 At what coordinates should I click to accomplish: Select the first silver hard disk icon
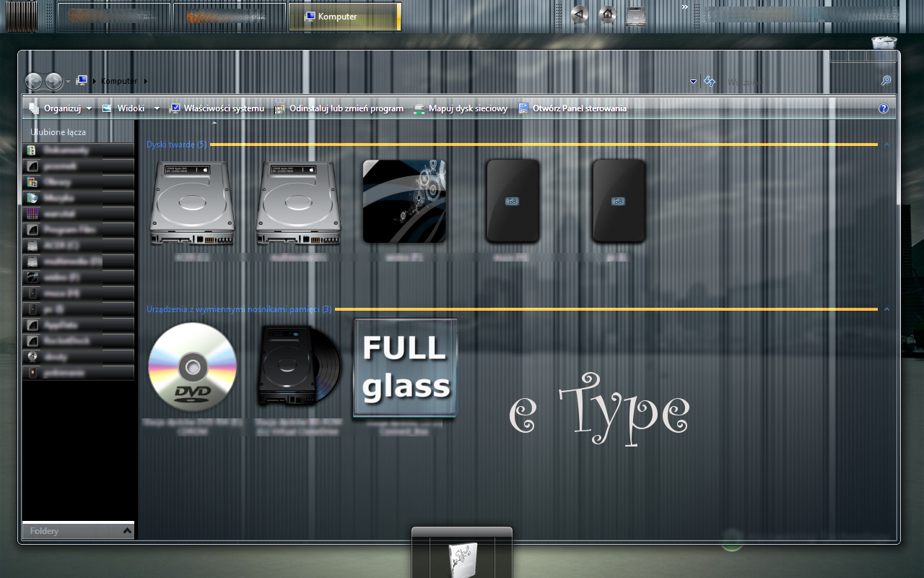(192, 203)
